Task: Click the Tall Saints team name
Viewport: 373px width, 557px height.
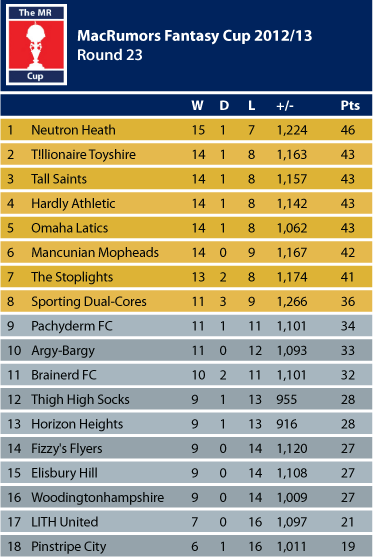Action: pyautogui.click(x=59, y=179)
